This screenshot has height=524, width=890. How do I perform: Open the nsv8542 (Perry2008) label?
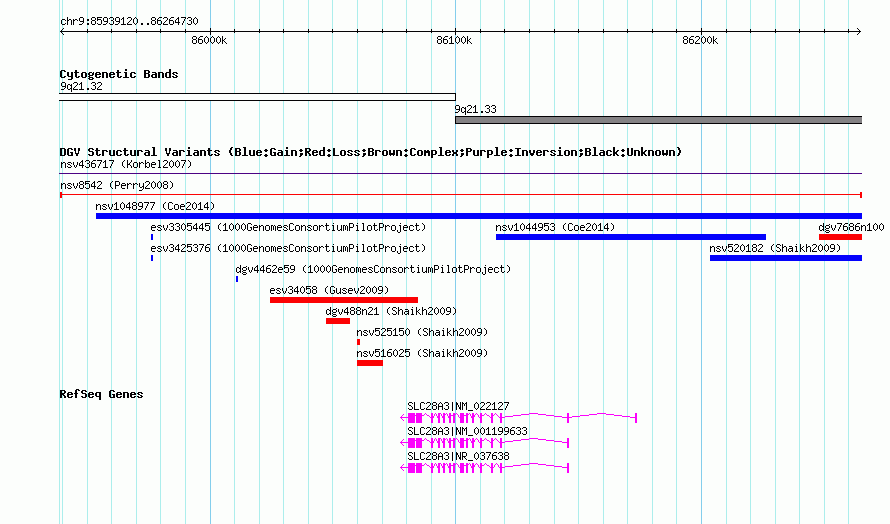pos(117,185)
